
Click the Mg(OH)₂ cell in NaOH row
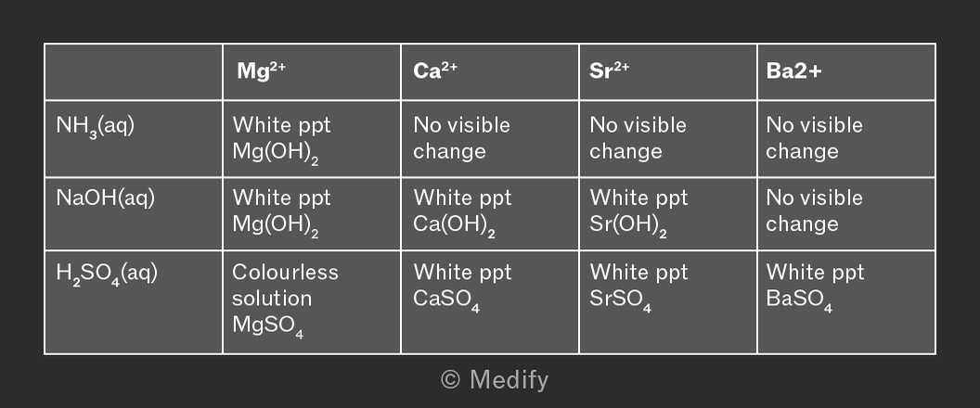311,213
